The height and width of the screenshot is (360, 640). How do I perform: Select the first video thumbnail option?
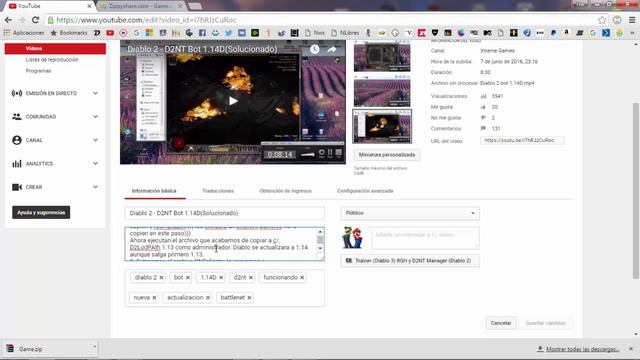click(x=382, y=57)
